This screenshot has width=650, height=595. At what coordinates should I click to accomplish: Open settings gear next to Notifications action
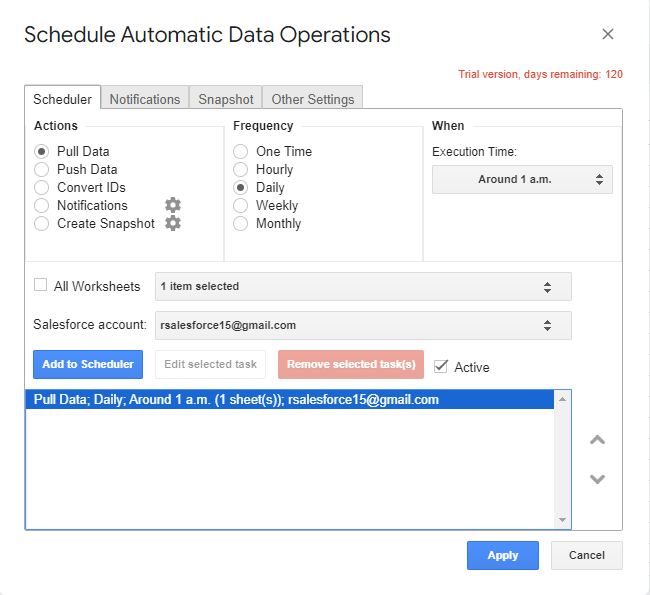tap(173, 205)
